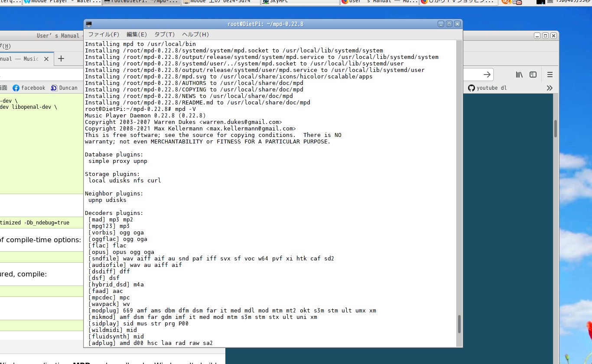This screenshot has height=364, width=592.
Task: Open a new browser tab with plus
Action: 61,58
